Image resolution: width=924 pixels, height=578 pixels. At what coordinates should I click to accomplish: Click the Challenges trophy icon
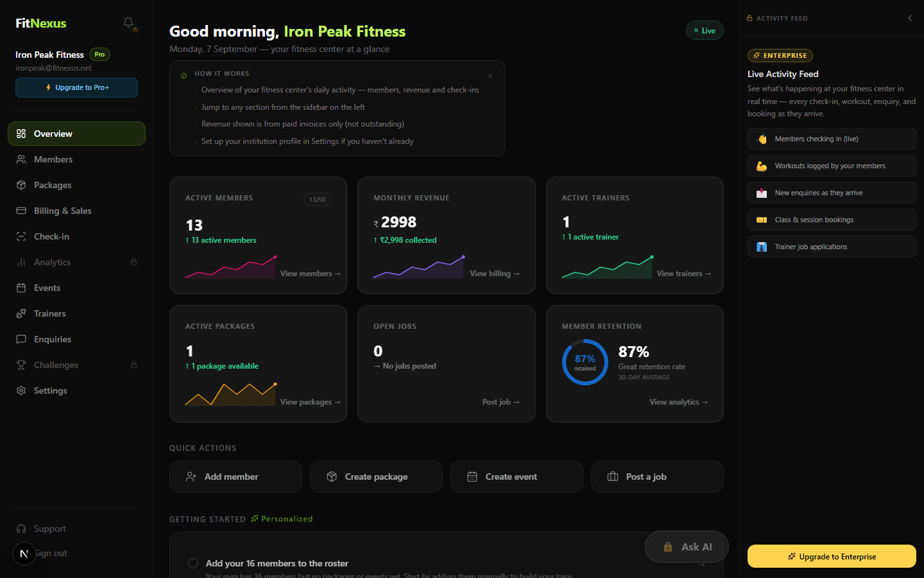21,365
